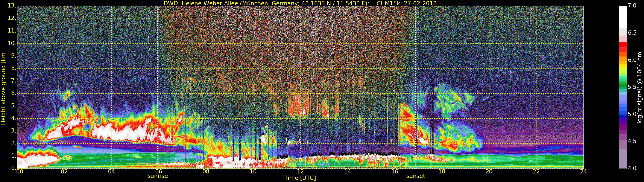Click the colorbar value '5.5'
Image resolution: width=644 pixels, height=182 pixels.
point(632,87)
